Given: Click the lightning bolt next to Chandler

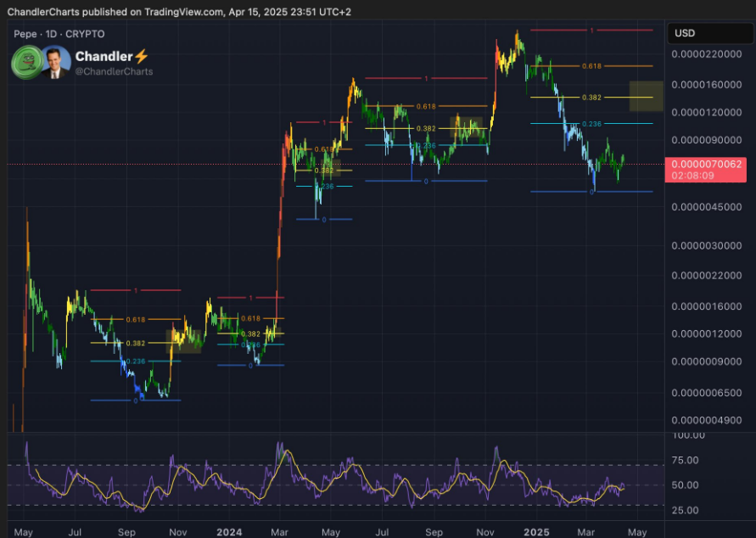Looking at the screenshot, I should coord(141,56).
